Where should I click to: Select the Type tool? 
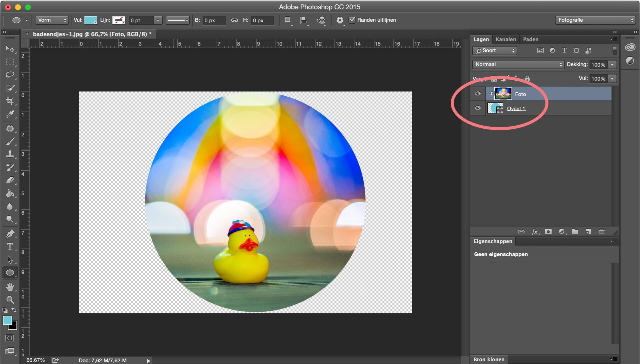(x=10, y=246)
